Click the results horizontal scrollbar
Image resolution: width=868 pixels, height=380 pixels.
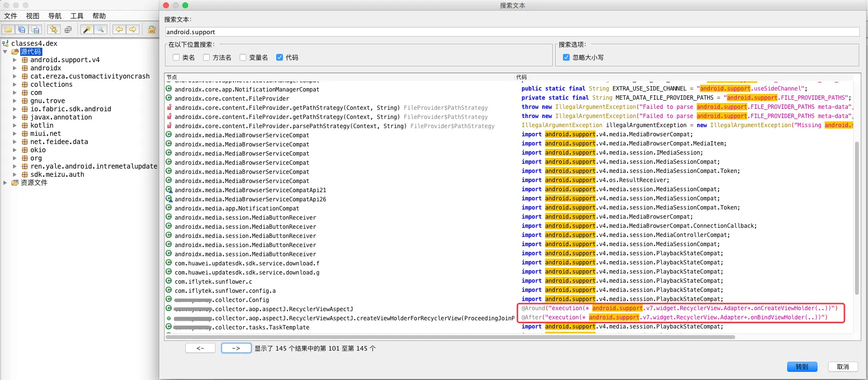pos(450,337)
